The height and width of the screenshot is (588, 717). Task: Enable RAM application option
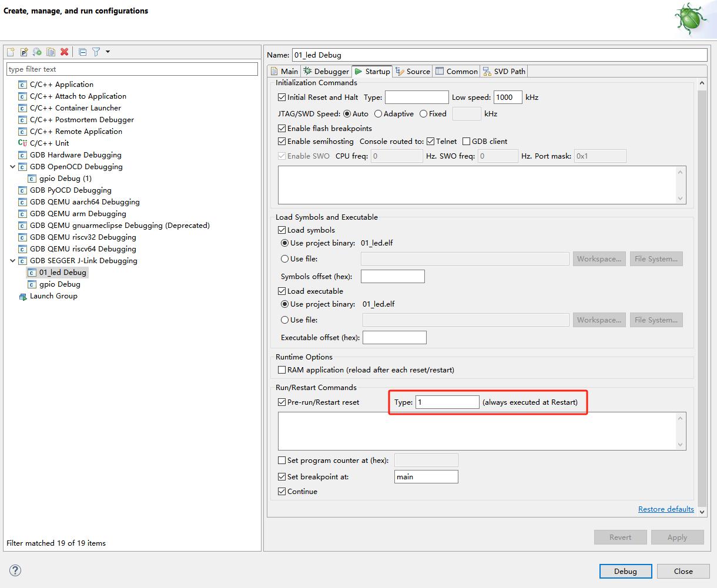282,370
